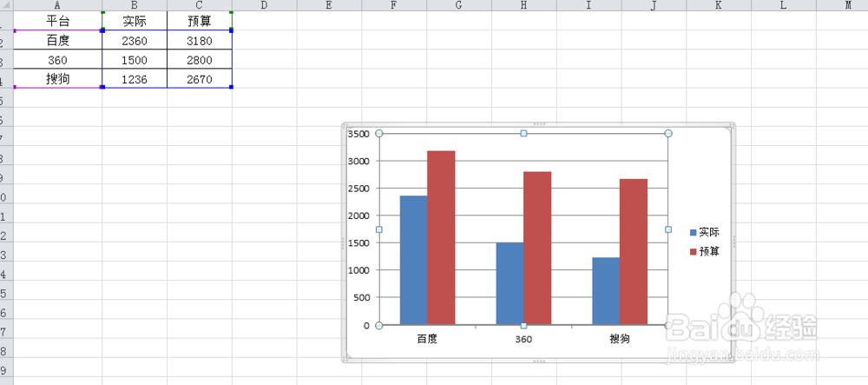Click the blue 实际 bar for 百度

point(413,260)
